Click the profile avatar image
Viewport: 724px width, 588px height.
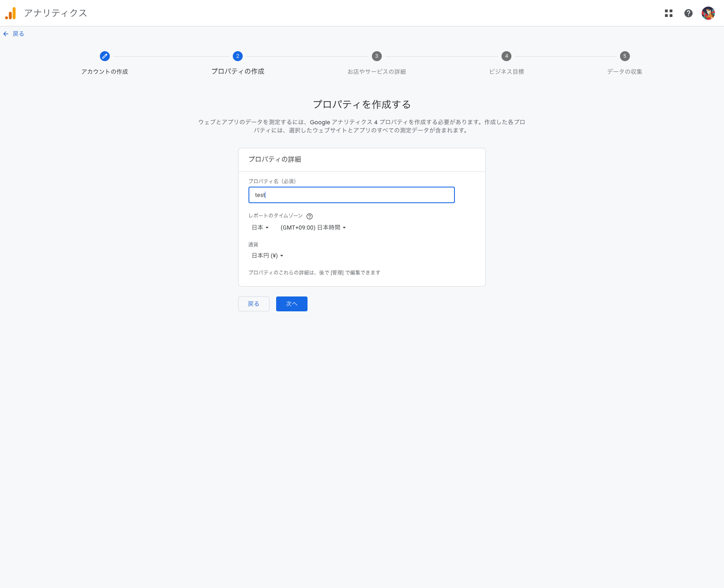pos(708,13)
